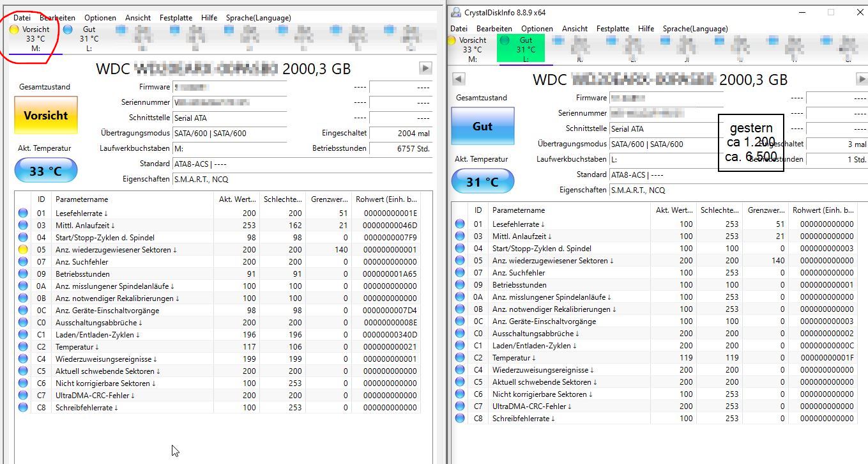868x464 pixels.
Task: Click status icon of Wiederzuweisungsereignisse row, right window
Action: pyautogui.click(x=460, y=369)
